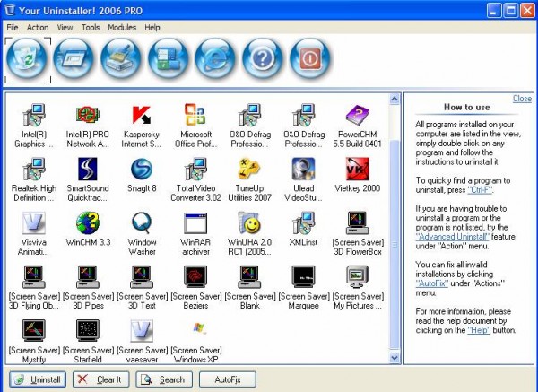Click the "AutoFix" link in help text
This screenshot has height=392, width=538.
tap(432, 283)
